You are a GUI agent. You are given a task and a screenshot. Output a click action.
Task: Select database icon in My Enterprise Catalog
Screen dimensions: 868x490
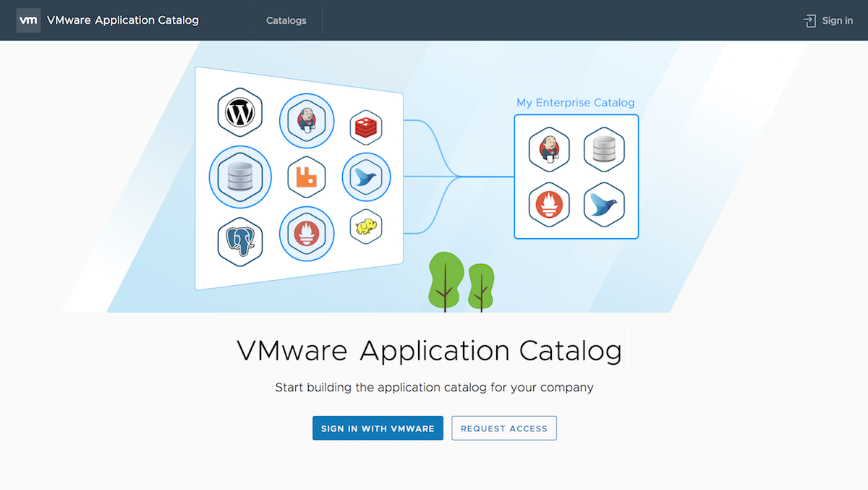604,149
